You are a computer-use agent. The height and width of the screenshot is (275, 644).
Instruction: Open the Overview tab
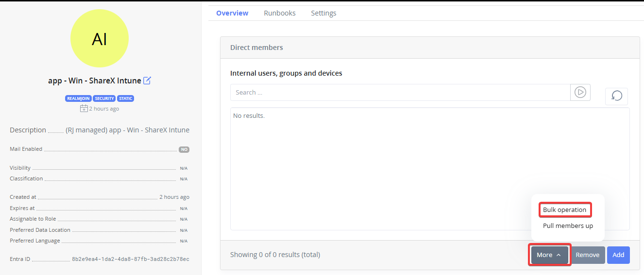(232, 13)
